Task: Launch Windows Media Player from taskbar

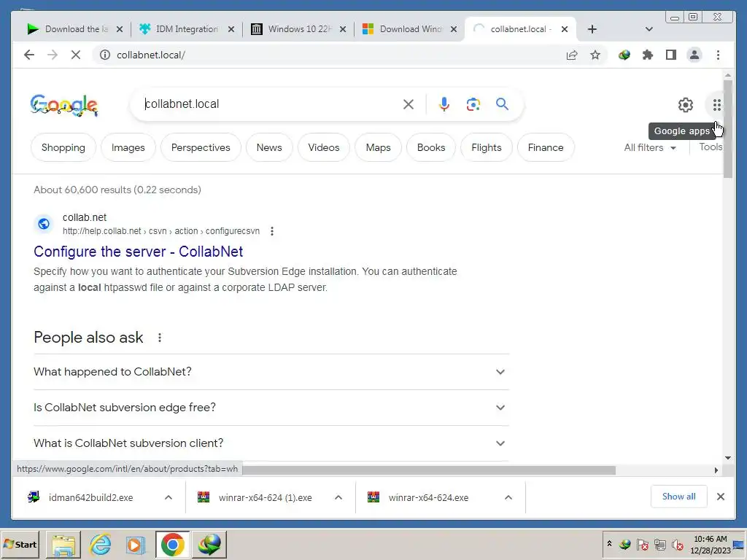Action: coord(135,544)
